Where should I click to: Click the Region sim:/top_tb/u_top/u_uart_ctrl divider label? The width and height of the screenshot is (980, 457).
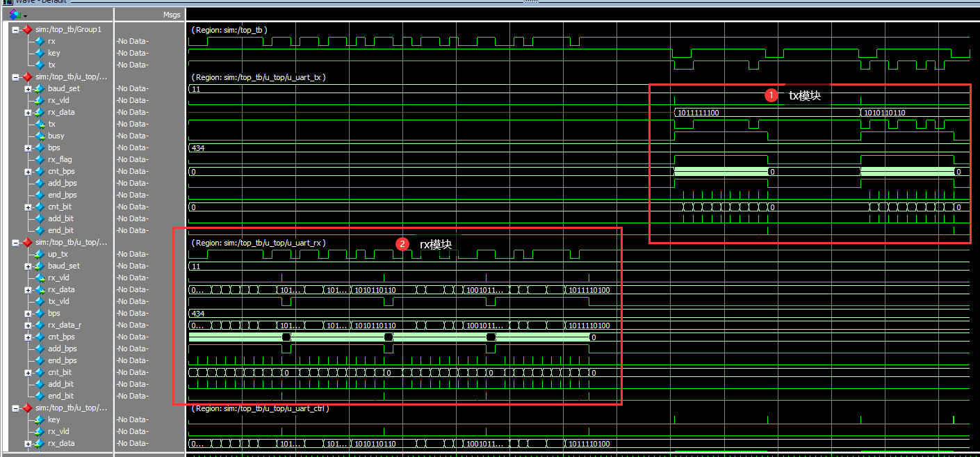[260, 408]
